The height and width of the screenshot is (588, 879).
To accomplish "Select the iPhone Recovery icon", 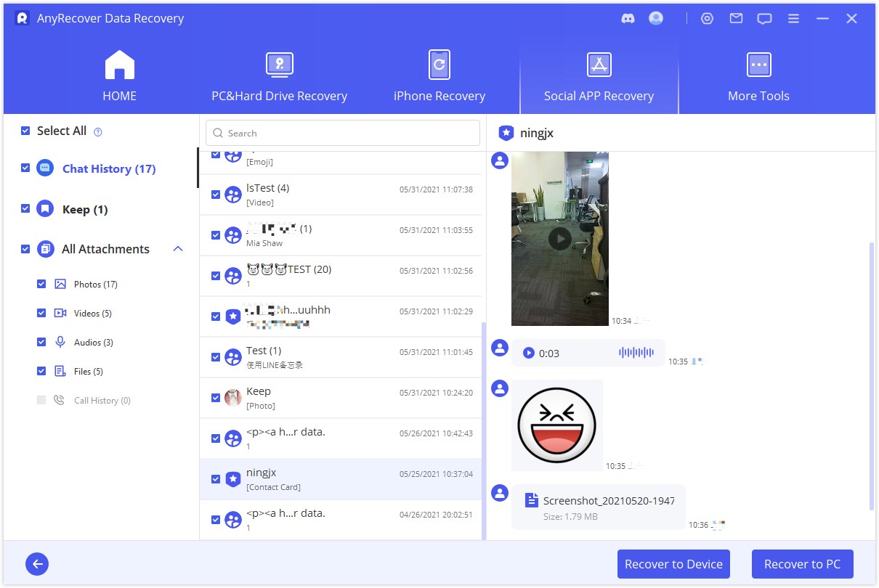I will click(x=439, y=64).
